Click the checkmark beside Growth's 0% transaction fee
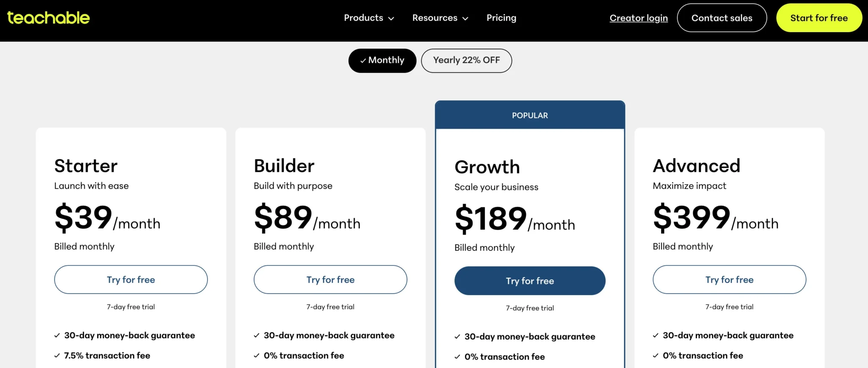Viewport: 868px width, 368px height. click(457, 357)
